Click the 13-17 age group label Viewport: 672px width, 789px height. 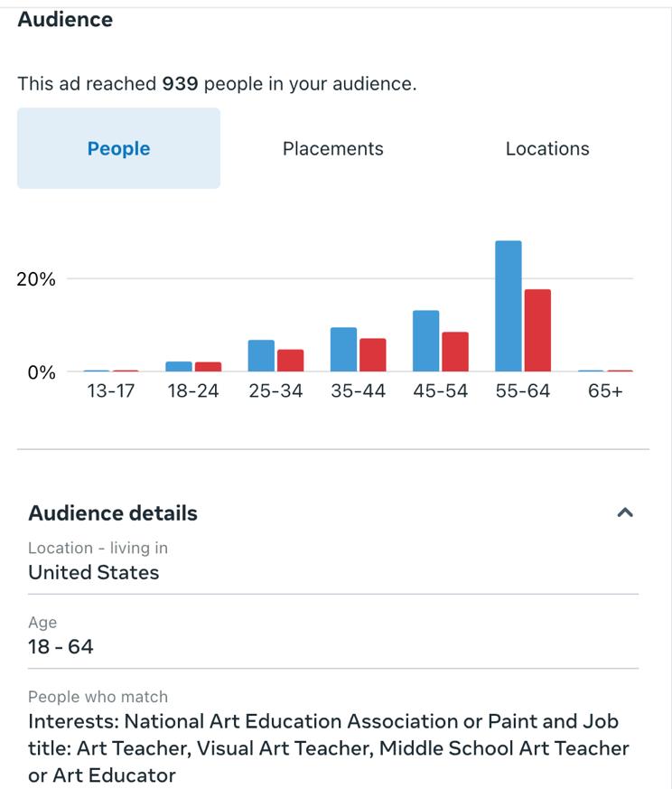click(x=110, y=391)
